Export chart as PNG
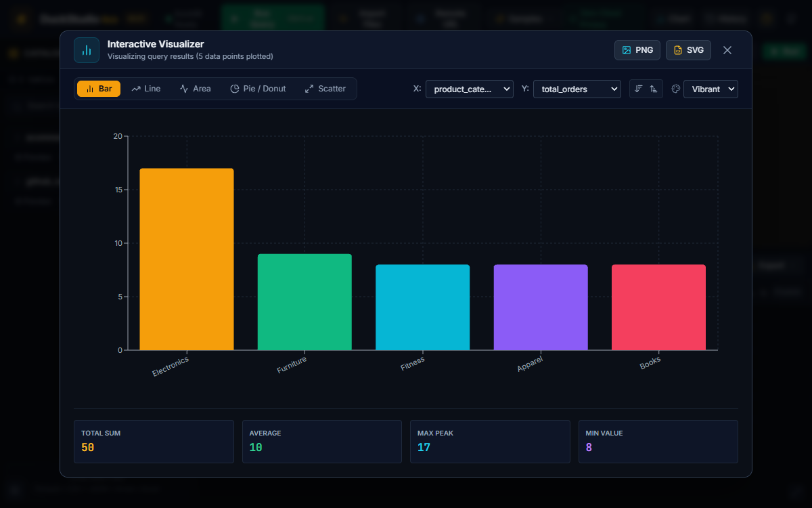Viewport: 812px width, 508px height. [637, 50]
